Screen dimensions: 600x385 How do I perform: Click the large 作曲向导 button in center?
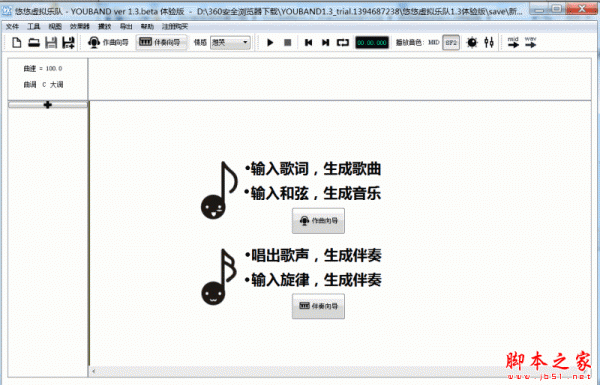point(318,221)
